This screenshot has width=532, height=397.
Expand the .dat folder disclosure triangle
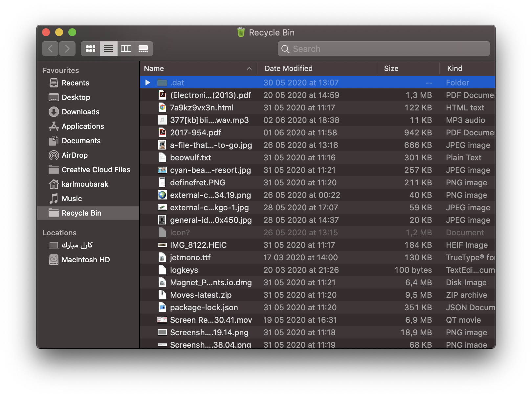click(148, 82)
